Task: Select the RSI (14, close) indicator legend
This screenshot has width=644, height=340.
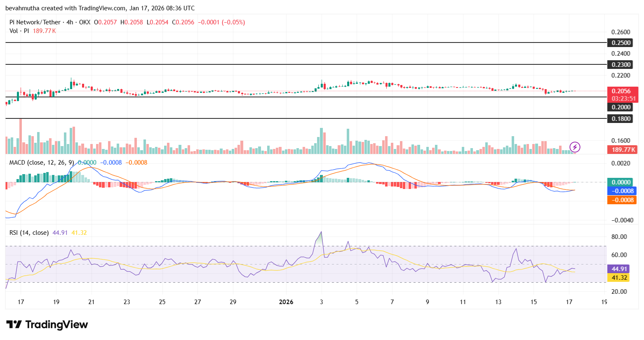Action: pos(29,233)
